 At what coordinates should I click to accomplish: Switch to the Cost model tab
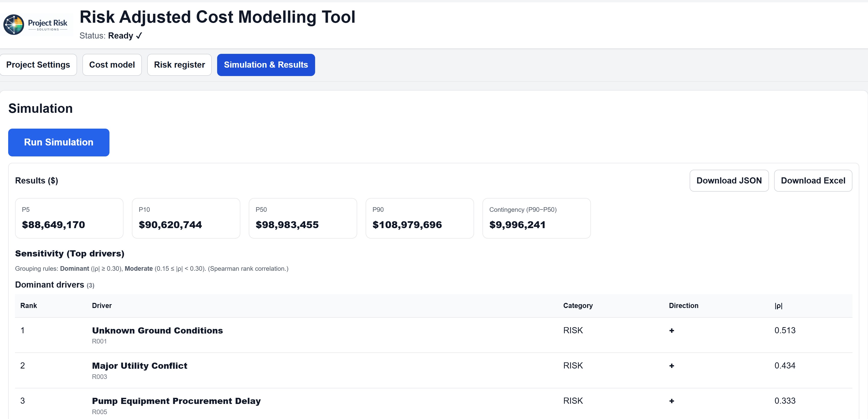coord(112,65)
